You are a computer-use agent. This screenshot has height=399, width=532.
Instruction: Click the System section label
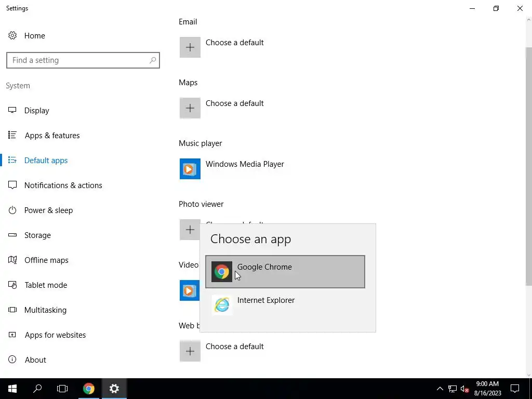18,86
